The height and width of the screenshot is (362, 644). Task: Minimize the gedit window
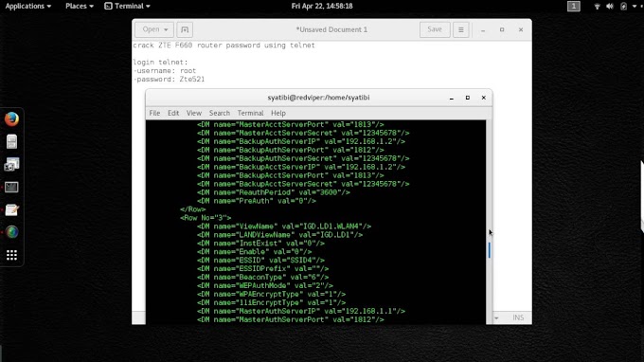point(483,30)
